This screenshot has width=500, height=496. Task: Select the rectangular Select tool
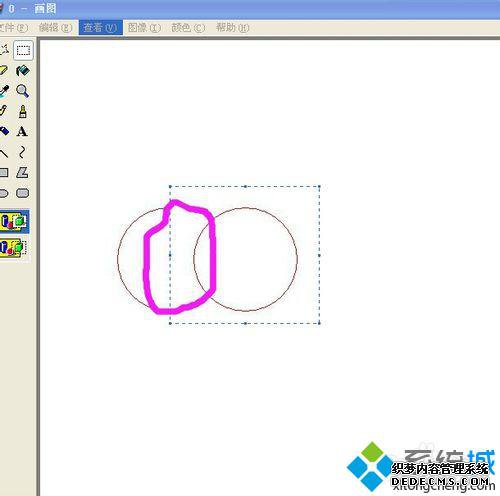click(23, 50)
